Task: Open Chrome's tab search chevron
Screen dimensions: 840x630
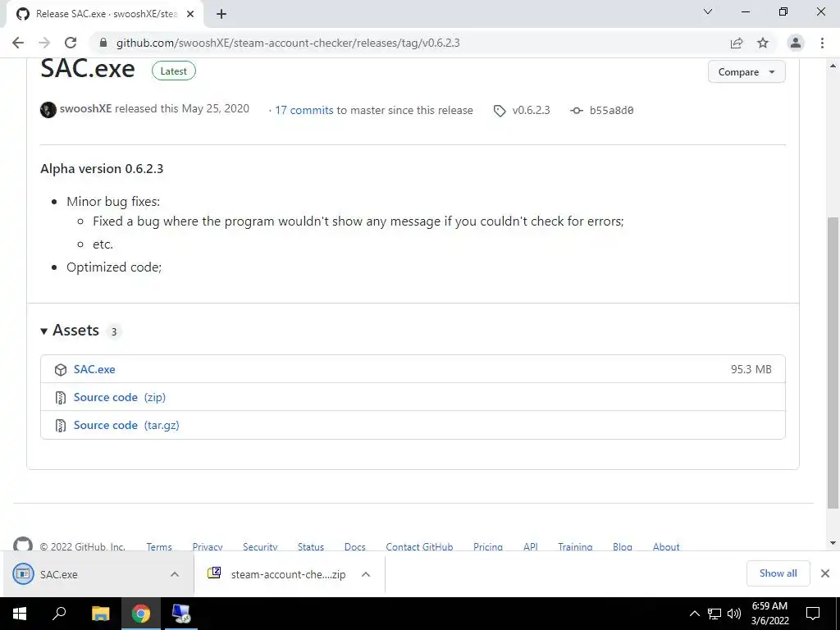Action: pyautogui.click(x=708, y=11)
